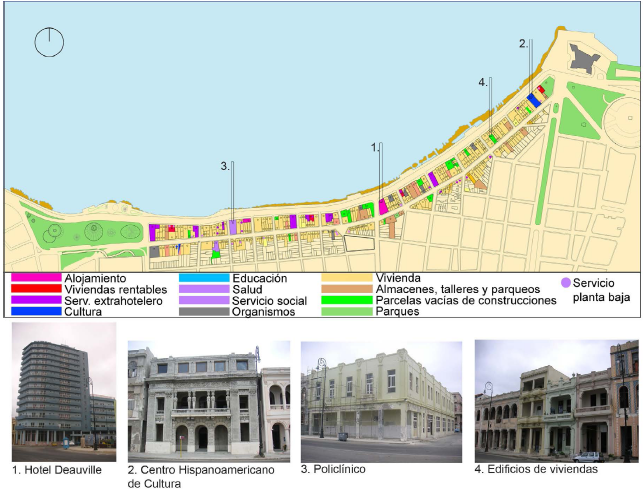The width and height of the screenshot is (643, 490).
Task: Open the Policlínico building photo
Action: click(x=381, y=398)
